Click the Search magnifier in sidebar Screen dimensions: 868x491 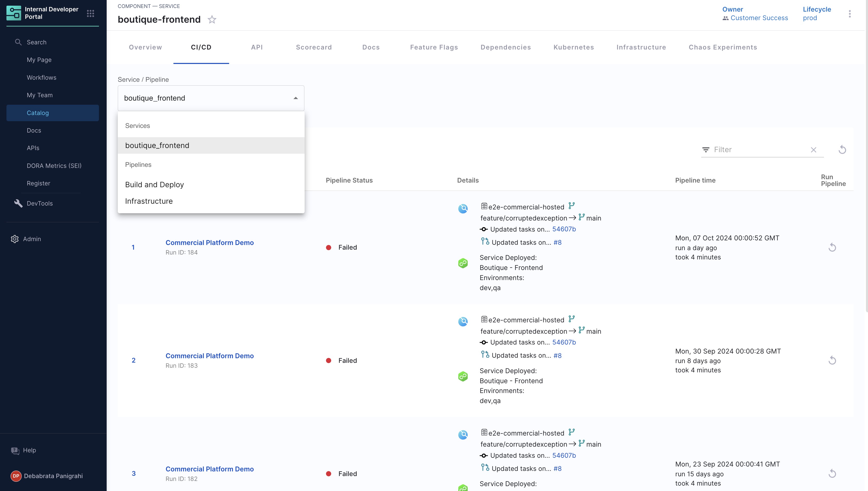18,42
